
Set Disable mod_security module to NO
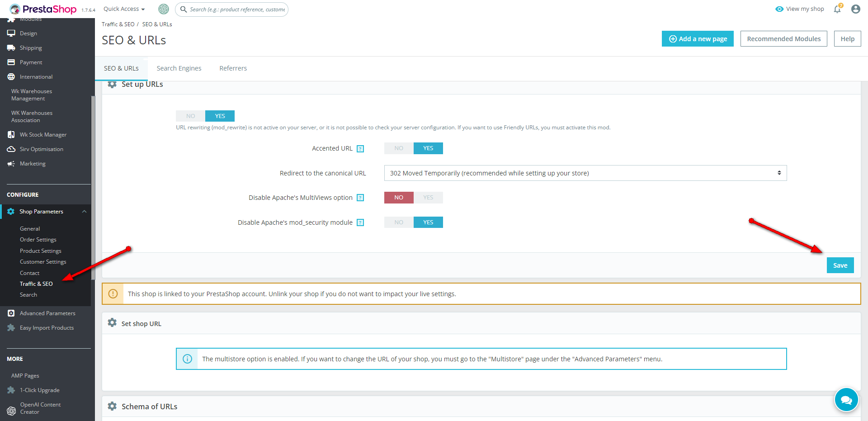(x=399, y=222)
